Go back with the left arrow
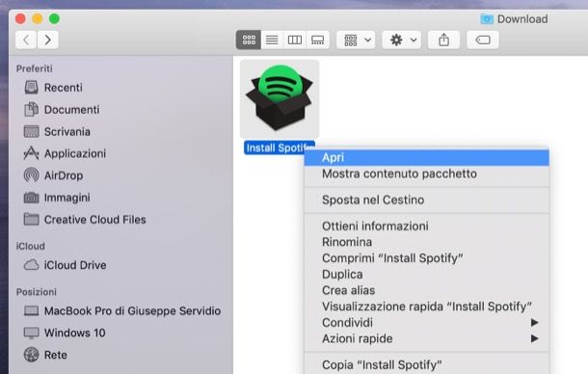Viewport: 588px width, 374px height. pos(26,40)
